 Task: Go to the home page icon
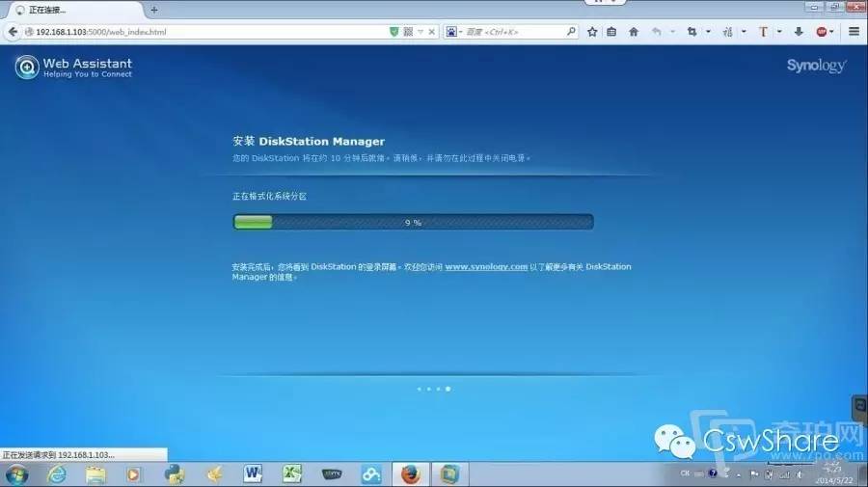coord(634,32)
